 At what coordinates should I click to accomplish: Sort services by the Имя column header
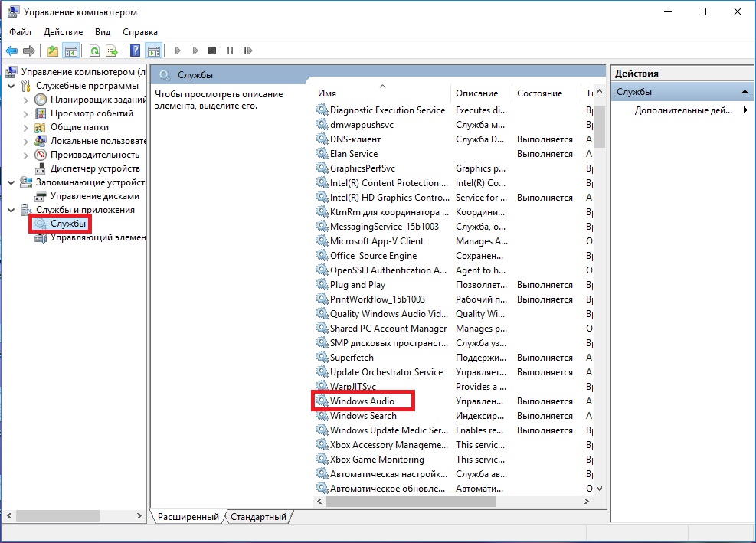pyautogui.click(x=383, y=93)
